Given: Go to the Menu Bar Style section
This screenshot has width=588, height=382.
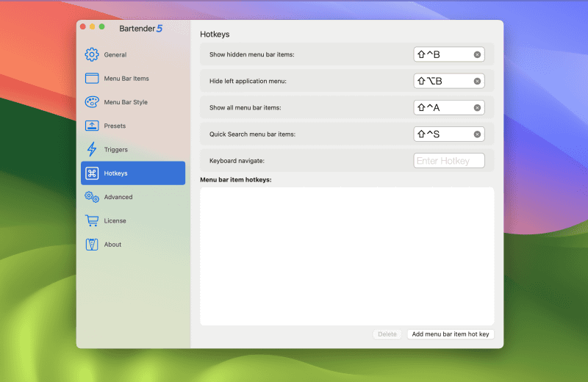Looking at the screenshot, I should click(126, 102).
